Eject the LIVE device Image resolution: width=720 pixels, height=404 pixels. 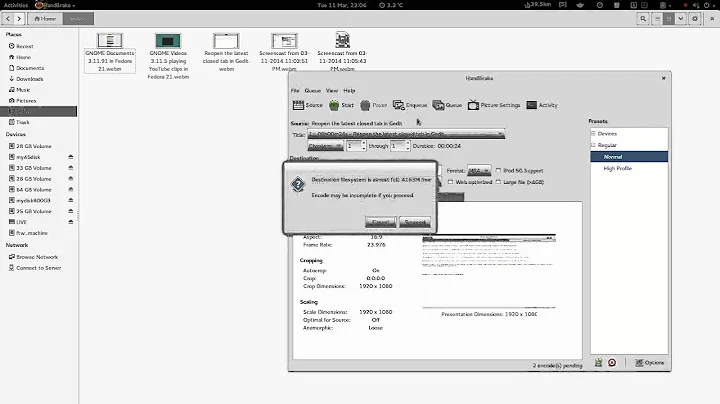(71, 222)
